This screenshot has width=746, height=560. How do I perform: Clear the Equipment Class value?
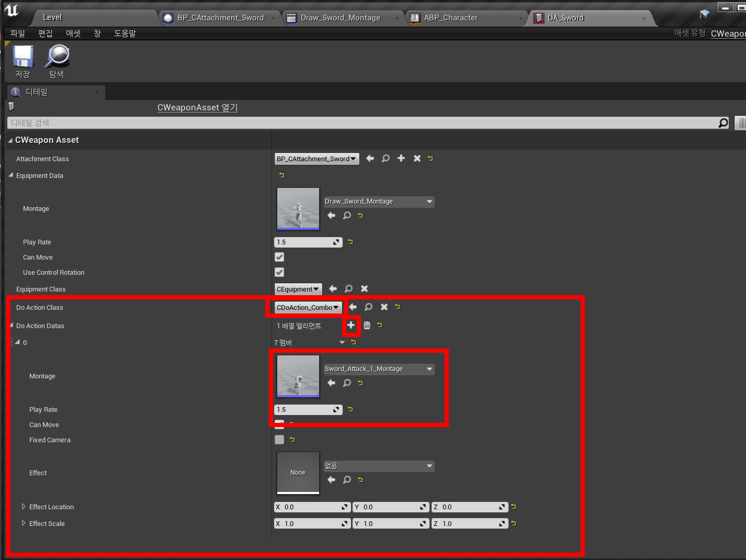click(364, 288)
